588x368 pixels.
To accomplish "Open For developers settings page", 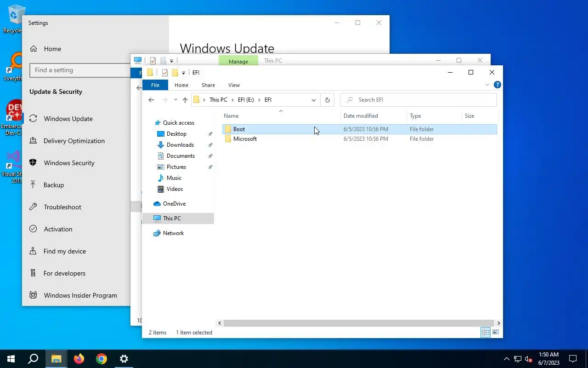I will (x=64, y=273).
